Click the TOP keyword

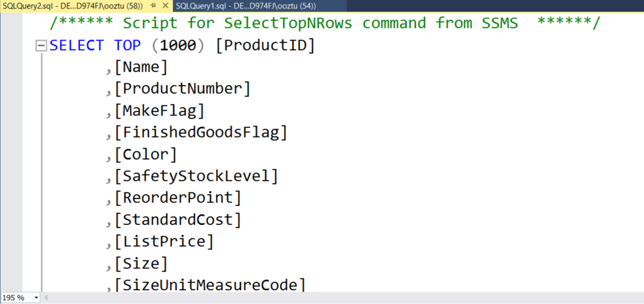127,46
